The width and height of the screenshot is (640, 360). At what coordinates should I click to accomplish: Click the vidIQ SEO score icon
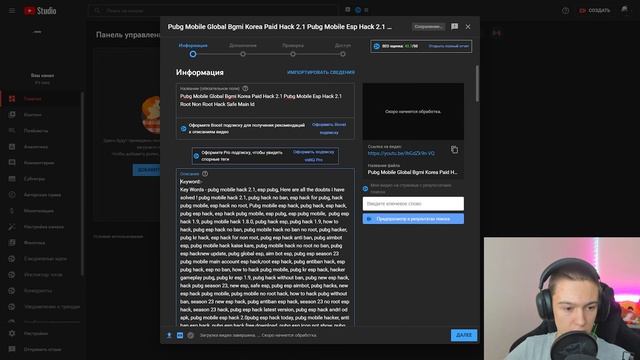[x=377, y=46]
